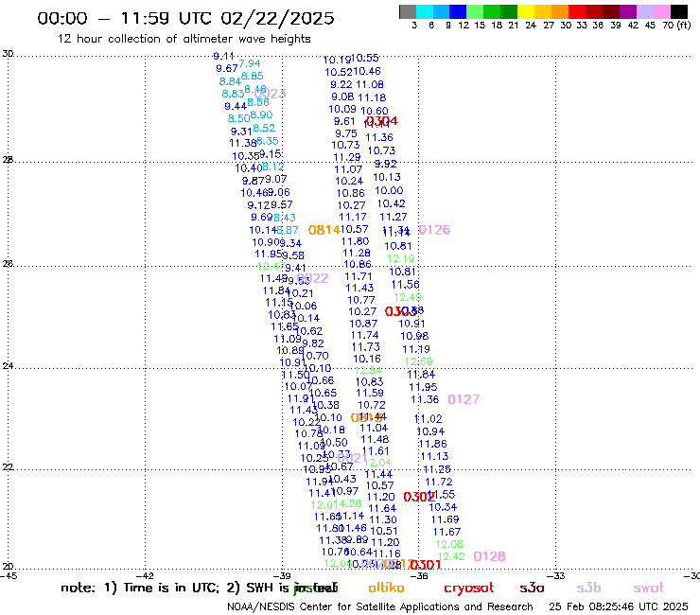Screen dimensions: 700x615
Task: Click the '10.00' wave height value
Action: click(390, 191)
